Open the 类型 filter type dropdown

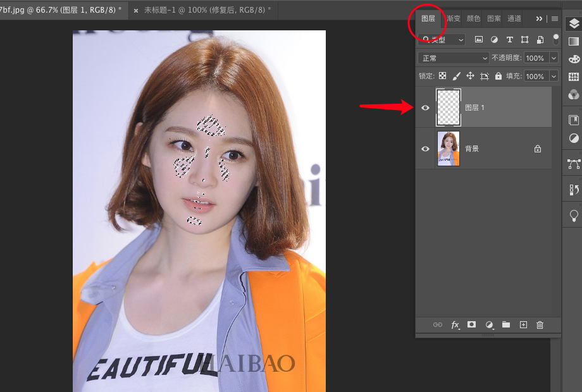442,39
